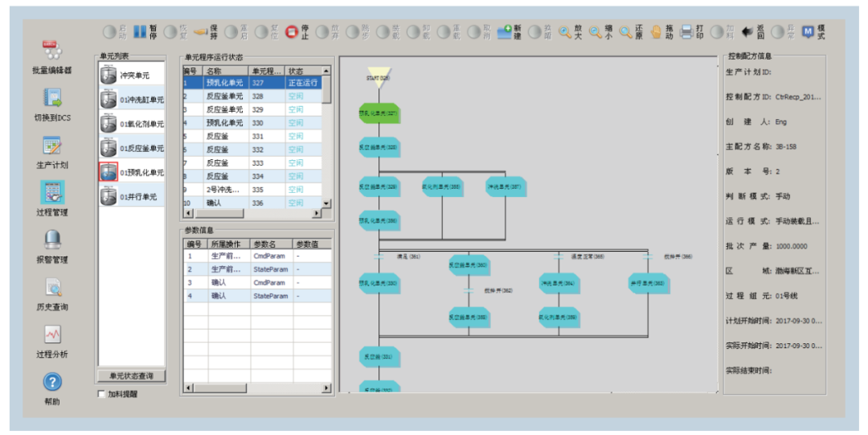Click up arrow of unit status table scrollbar

click(326, 71)
